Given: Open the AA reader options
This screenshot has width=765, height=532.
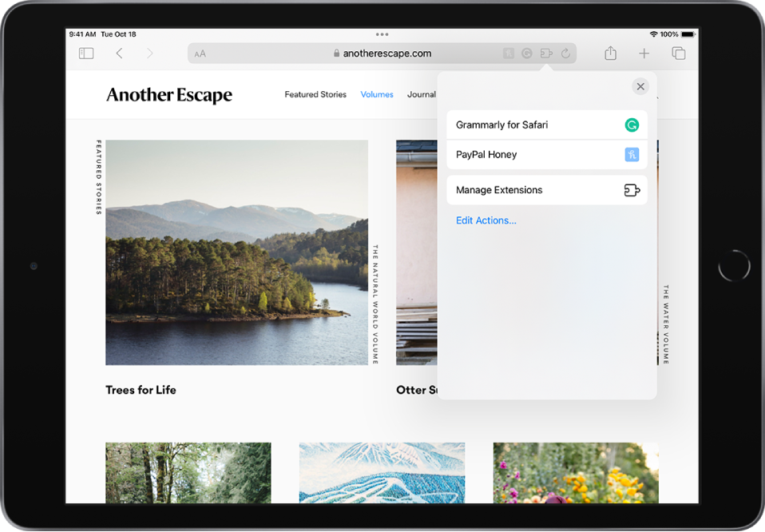Looking at the screenshot, I should click(200, 54).
